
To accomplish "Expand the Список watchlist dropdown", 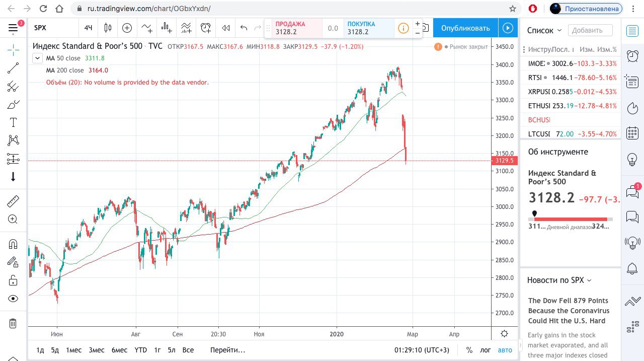I will point(544,30).
